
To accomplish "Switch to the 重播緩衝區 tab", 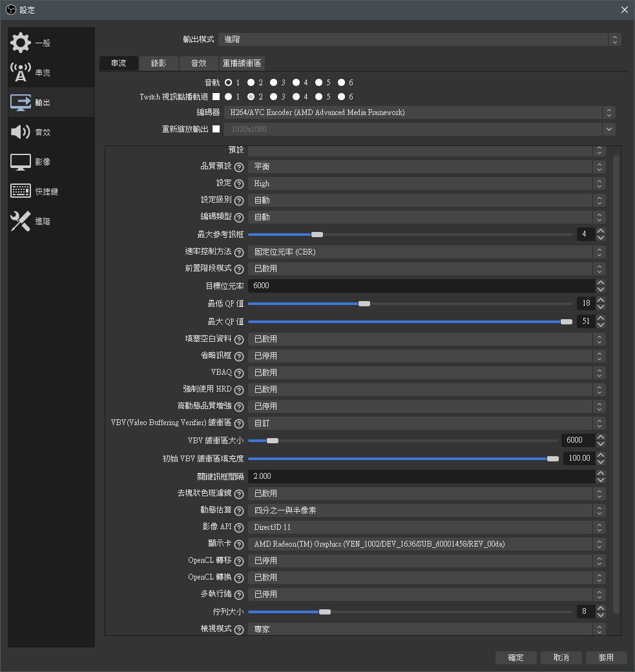I will click(x=242, y=63).
